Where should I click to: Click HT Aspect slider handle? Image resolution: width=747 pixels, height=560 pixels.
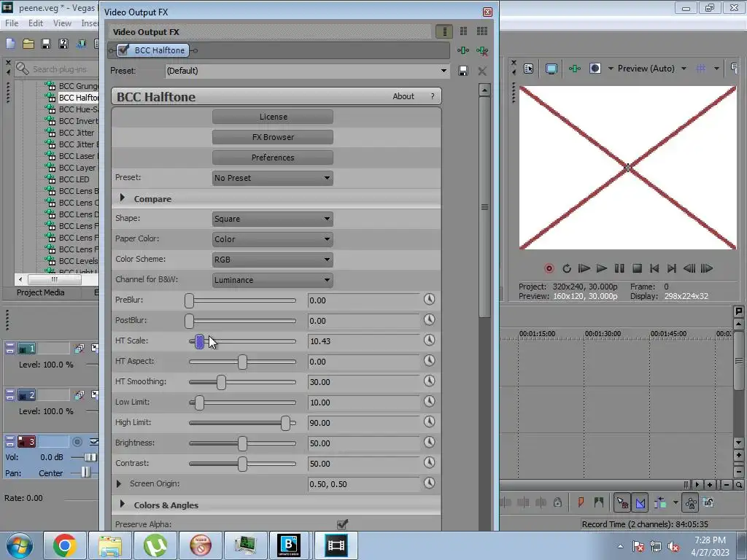pos(242,362)
